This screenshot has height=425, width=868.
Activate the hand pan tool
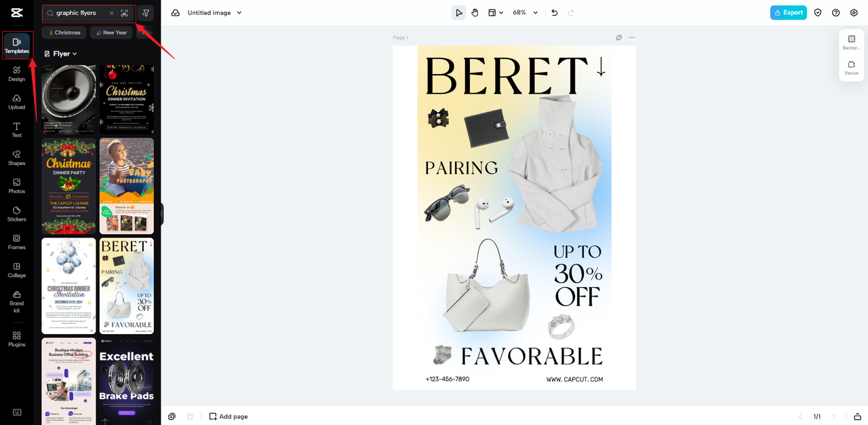(475, 13)
